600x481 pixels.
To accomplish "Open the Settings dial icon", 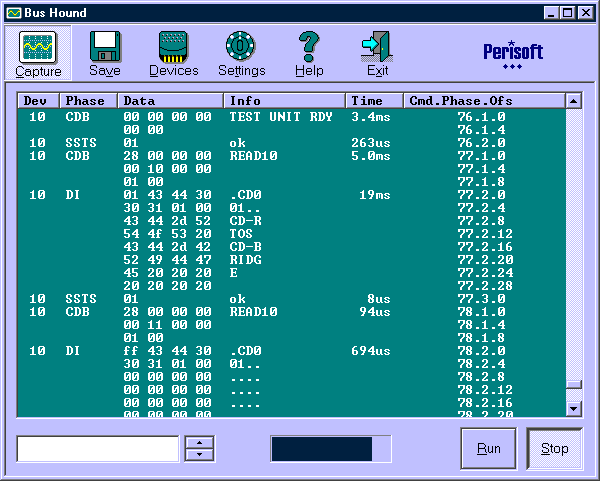I will 241,46.
